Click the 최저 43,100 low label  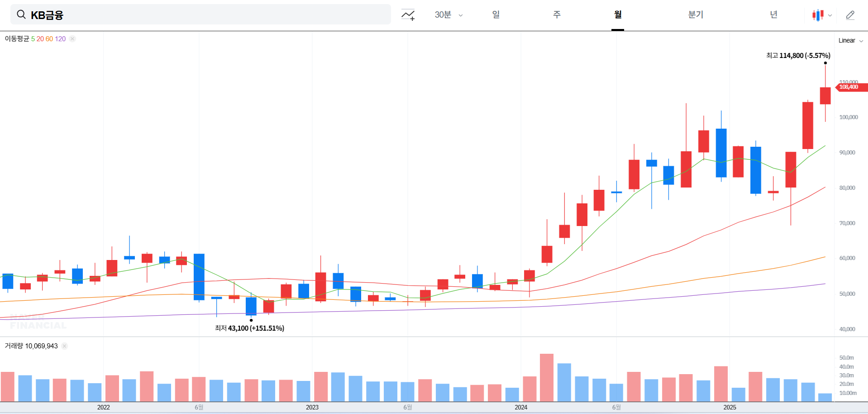249,328
